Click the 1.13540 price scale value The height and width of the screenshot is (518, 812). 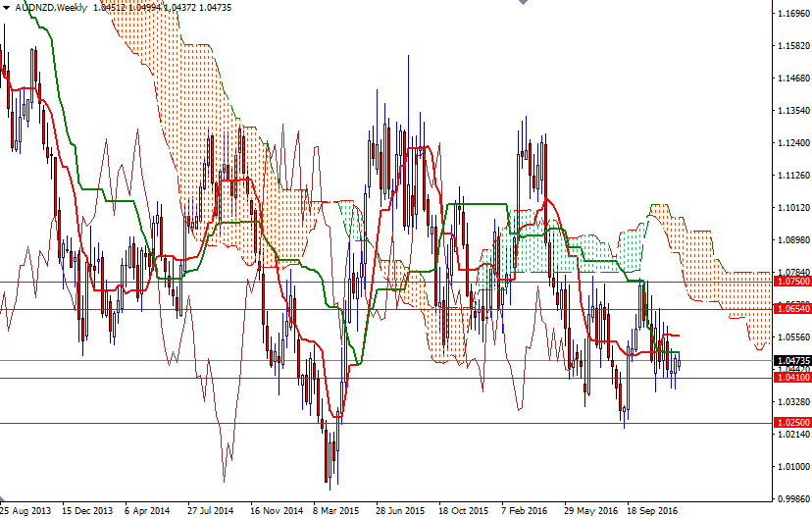(x=793, y=111)
